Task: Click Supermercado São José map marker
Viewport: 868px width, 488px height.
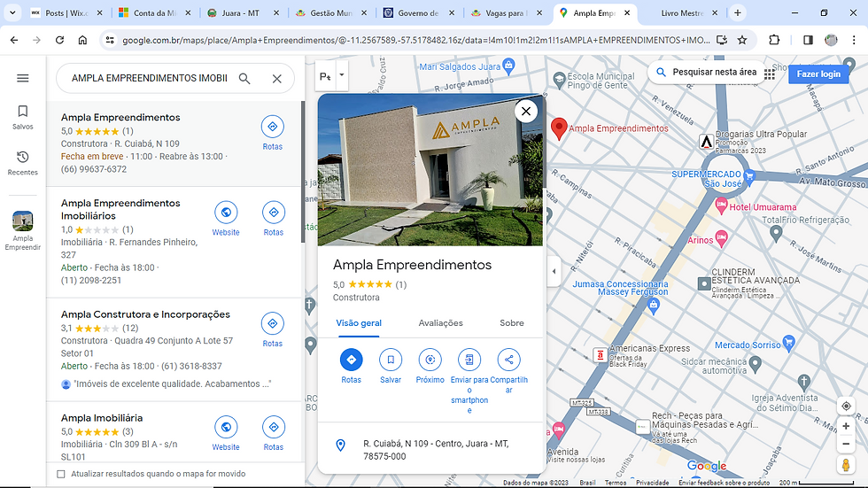Action: tap(749, 176)
